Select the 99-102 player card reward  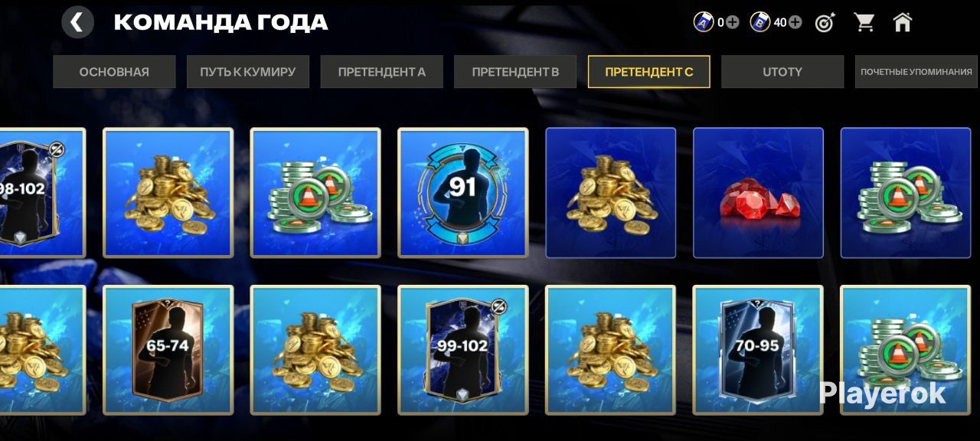pos(462,350)
